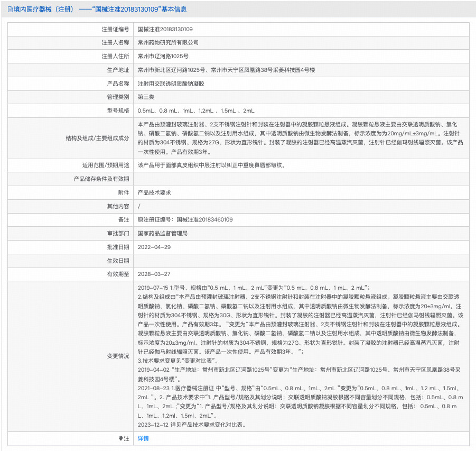
Task: Click the 备注 original registration number text
Action: (x=185, y=219)
